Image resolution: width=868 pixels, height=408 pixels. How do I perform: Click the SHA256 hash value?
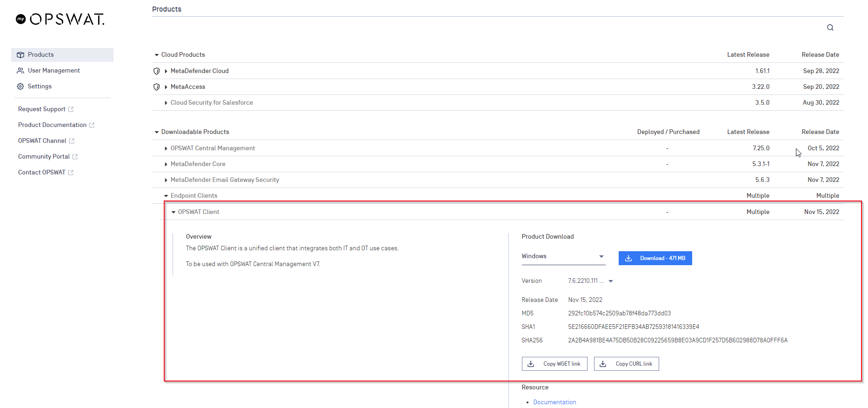point(678,341)
